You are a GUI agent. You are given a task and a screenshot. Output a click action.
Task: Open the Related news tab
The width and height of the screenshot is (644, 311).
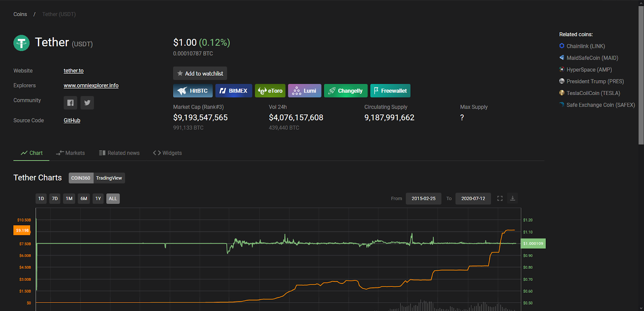[x=119, y=153]
